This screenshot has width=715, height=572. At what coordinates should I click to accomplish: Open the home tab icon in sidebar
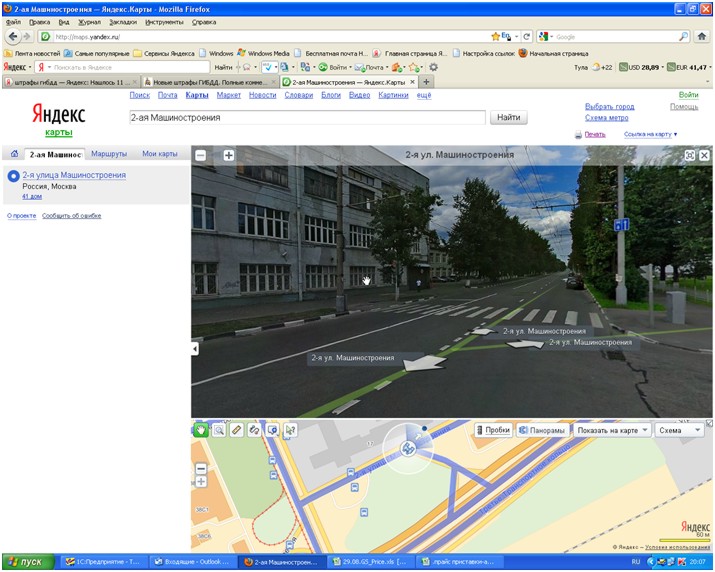tap(14, 154)
